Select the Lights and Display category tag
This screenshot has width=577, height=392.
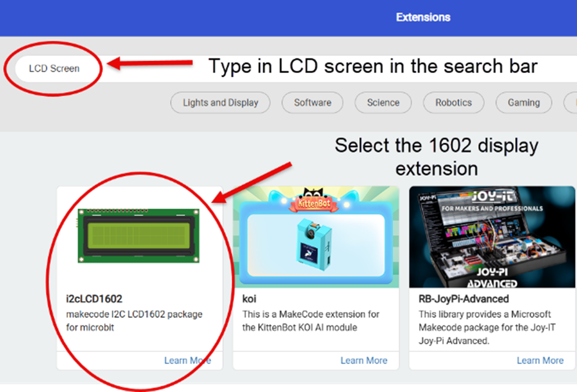221,103
